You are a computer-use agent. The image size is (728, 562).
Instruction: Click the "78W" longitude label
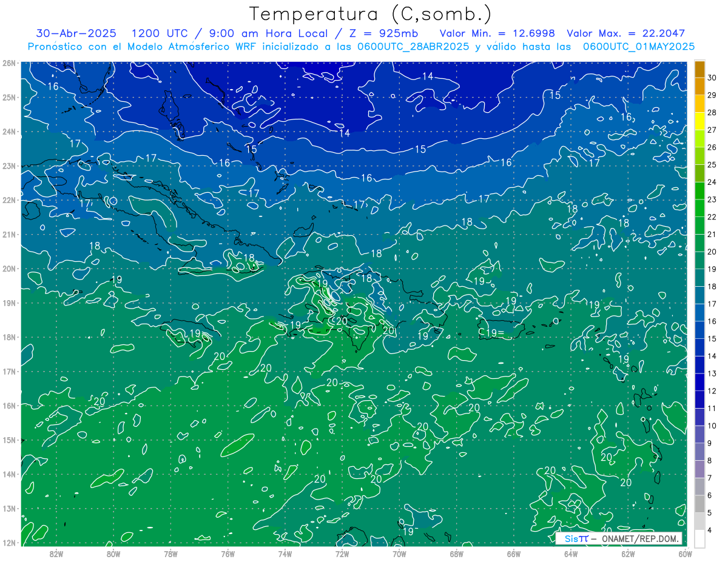click(x=170, y=554)
